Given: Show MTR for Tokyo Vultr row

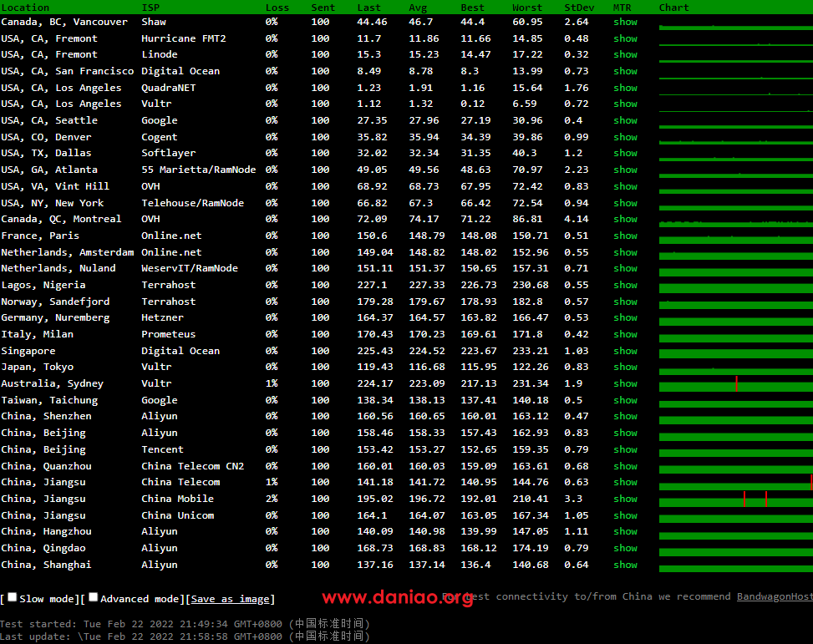Looking at the screenshot, I should tap(625, 367).
